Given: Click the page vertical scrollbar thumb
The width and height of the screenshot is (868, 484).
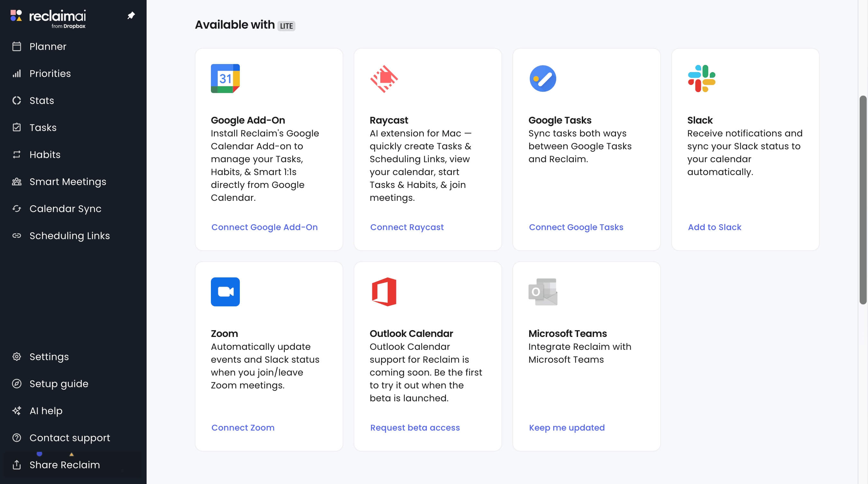Looking at the screenshot, I should (x=863, y=200).
